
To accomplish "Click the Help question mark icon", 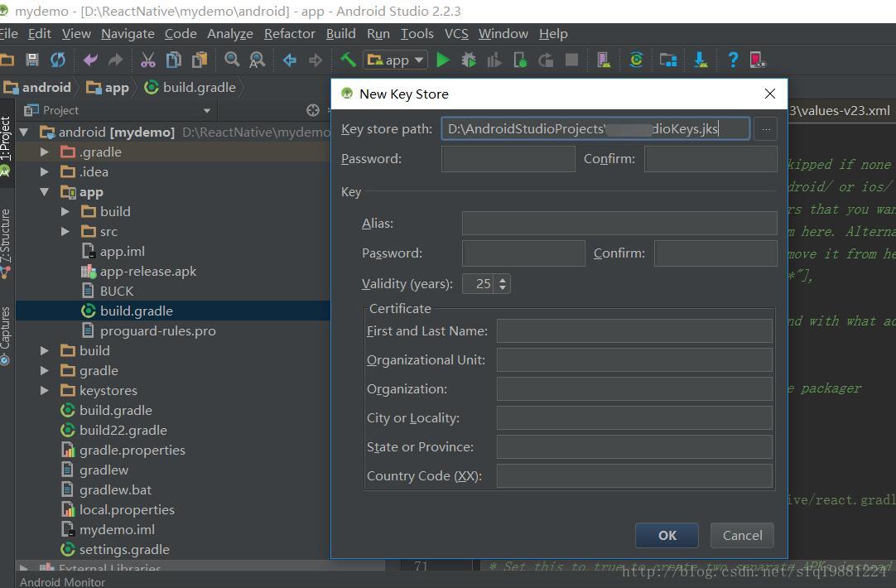I will (733, 60).
